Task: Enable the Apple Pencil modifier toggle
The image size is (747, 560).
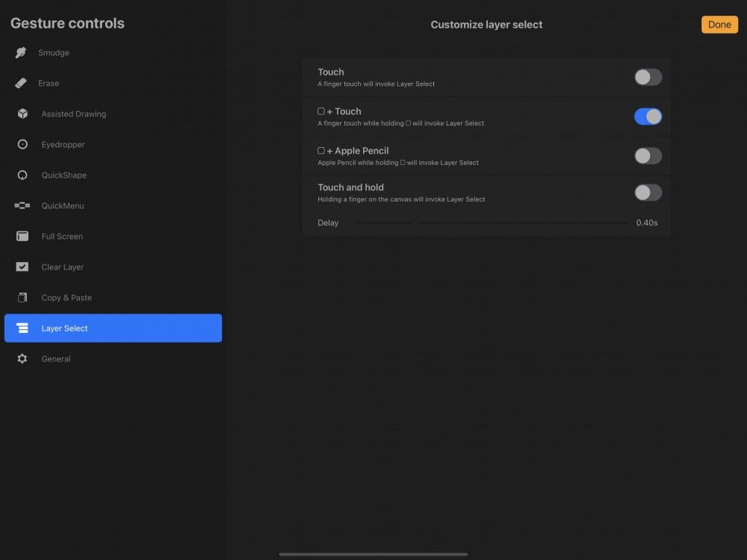Action: point(647,155)
